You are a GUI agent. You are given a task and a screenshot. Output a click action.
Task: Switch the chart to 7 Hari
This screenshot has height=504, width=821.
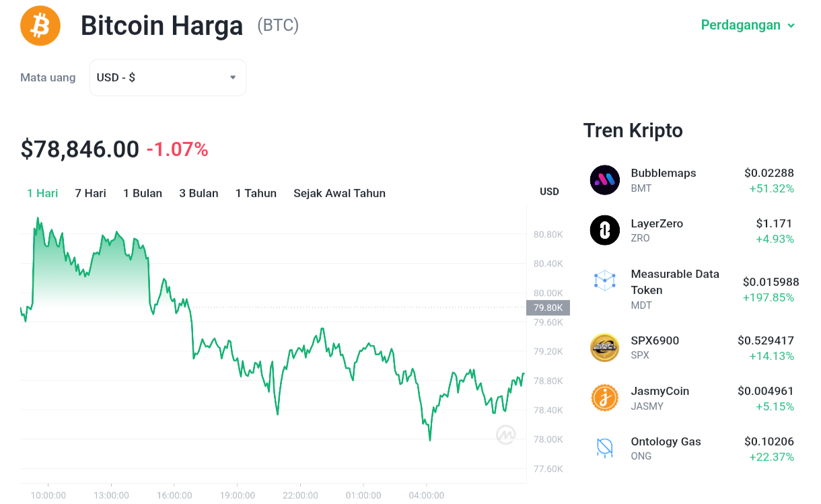point(91,193)
